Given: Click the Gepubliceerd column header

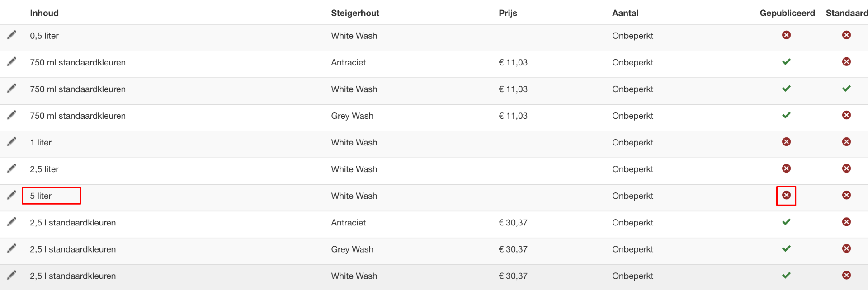Looking at the screenshot, I should coord(787,13).
